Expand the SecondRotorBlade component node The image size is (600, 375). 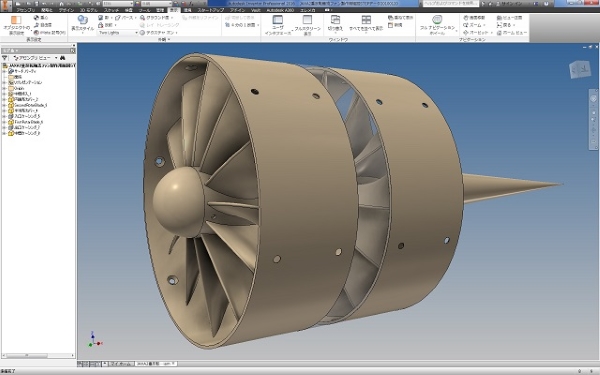(4, 105)
